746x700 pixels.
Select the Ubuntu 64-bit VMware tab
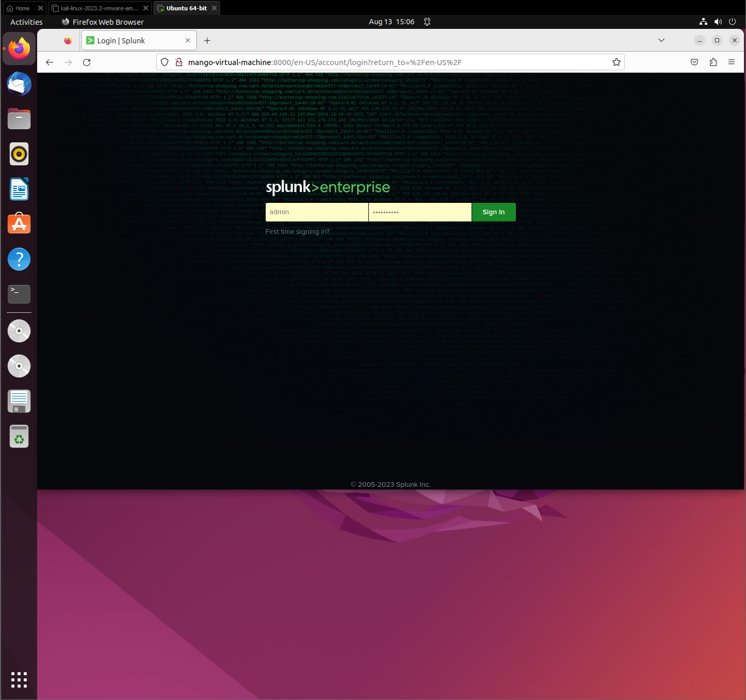point(186,8)
